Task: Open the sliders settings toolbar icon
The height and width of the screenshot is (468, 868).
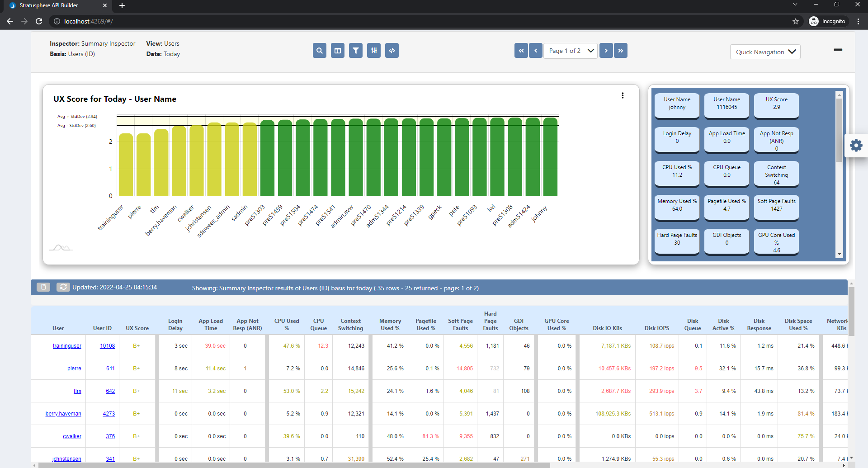Action: tap(374, 51)
